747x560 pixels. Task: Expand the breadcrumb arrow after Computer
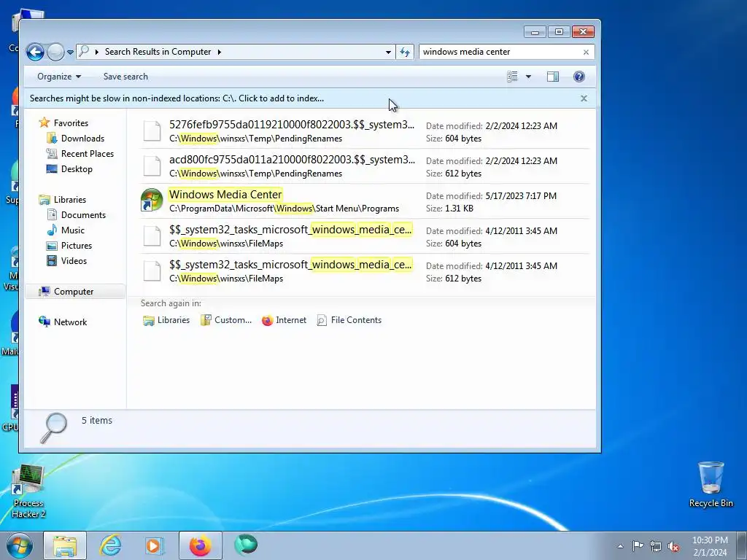point(219,52)
